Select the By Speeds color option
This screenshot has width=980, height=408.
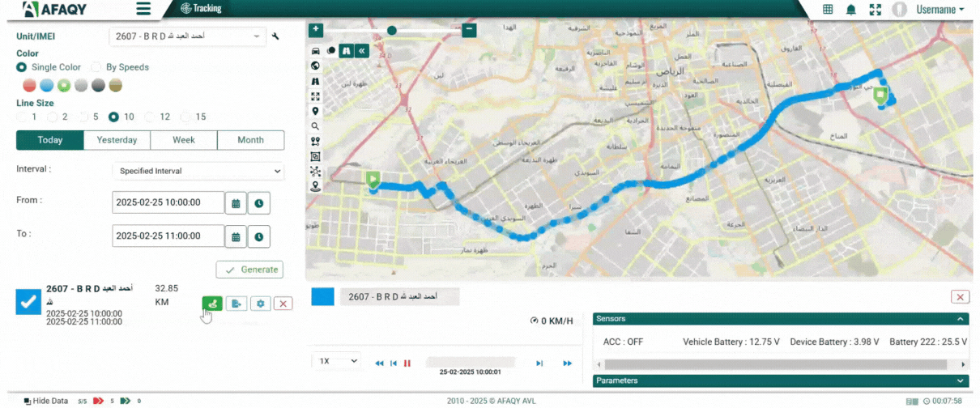click(x=97, y=67)
